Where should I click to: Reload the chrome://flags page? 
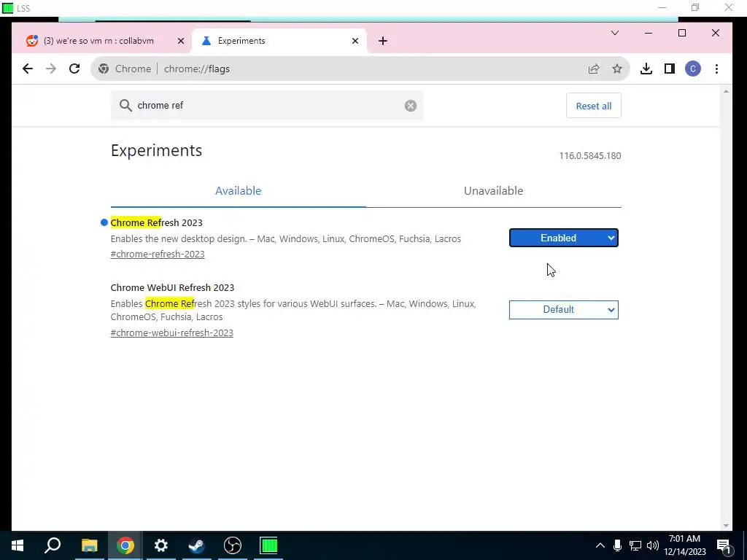[74, 69]
